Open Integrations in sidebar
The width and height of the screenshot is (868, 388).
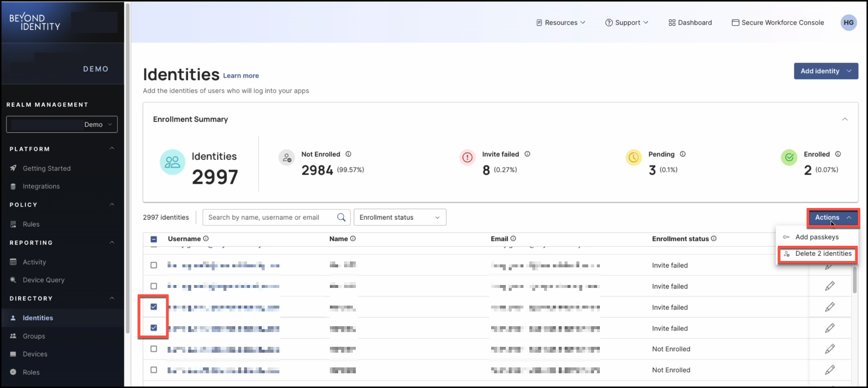41,186
